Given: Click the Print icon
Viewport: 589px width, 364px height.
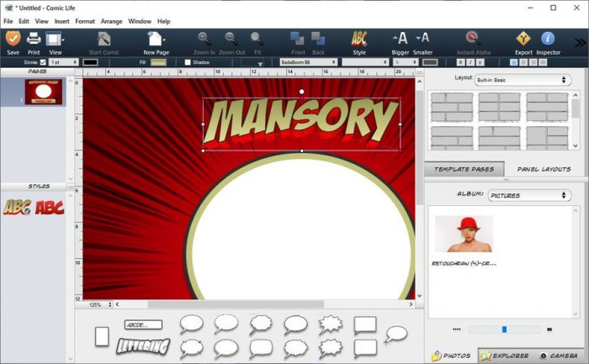Looking at the screenshot, I should coord(34,39).
